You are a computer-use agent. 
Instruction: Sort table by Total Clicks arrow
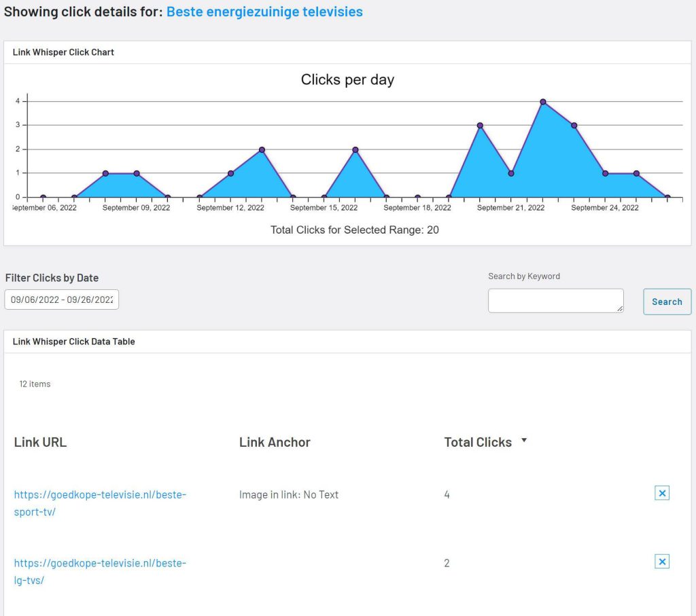point(524,440)
